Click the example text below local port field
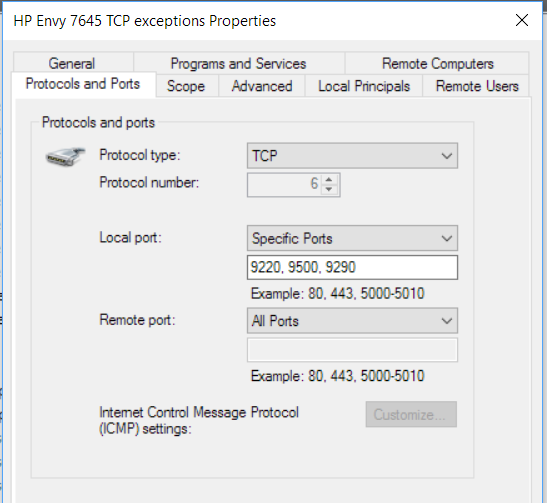The image size is (547, 503). coord(337,293)
